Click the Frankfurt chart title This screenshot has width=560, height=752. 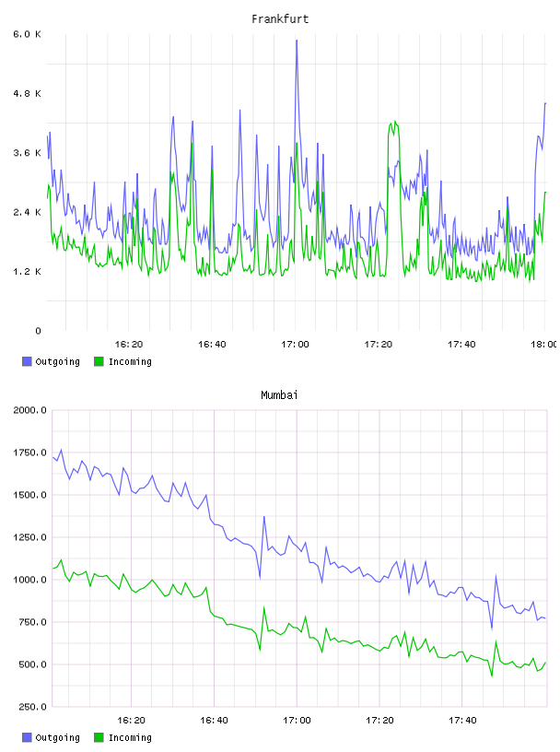tap(280, 19)
